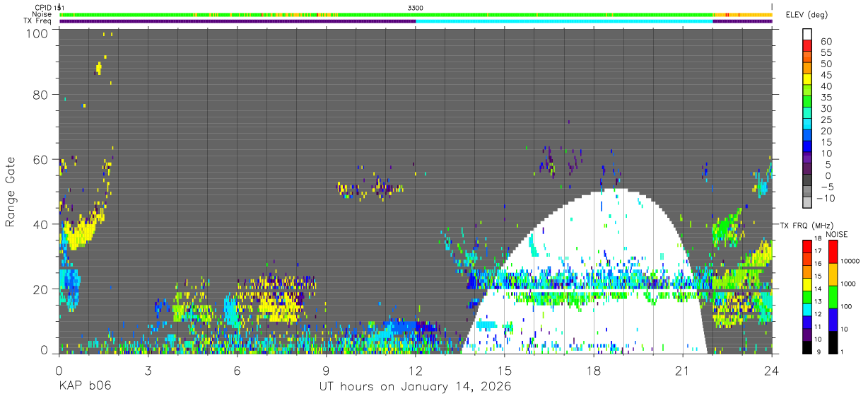Image resolution: width=868 pixels, height=401 pixels.
Task: Pick the ELEV bar swatch between 30 and 35
Action: click(x=807, y=103)
